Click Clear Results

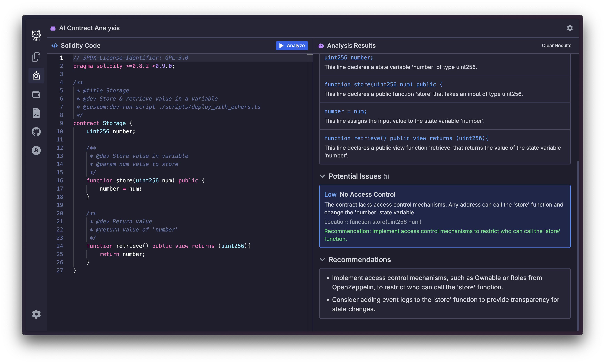[556, 46]
